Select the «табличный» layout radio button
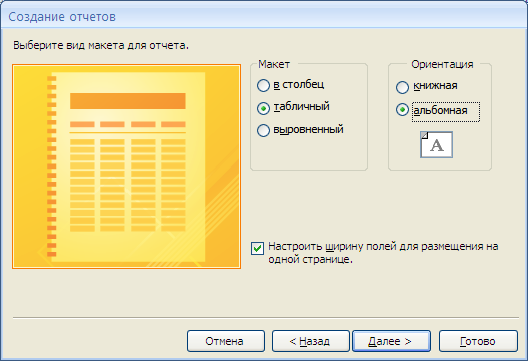Viewport: 528px width, 361px height. point(263,108)
